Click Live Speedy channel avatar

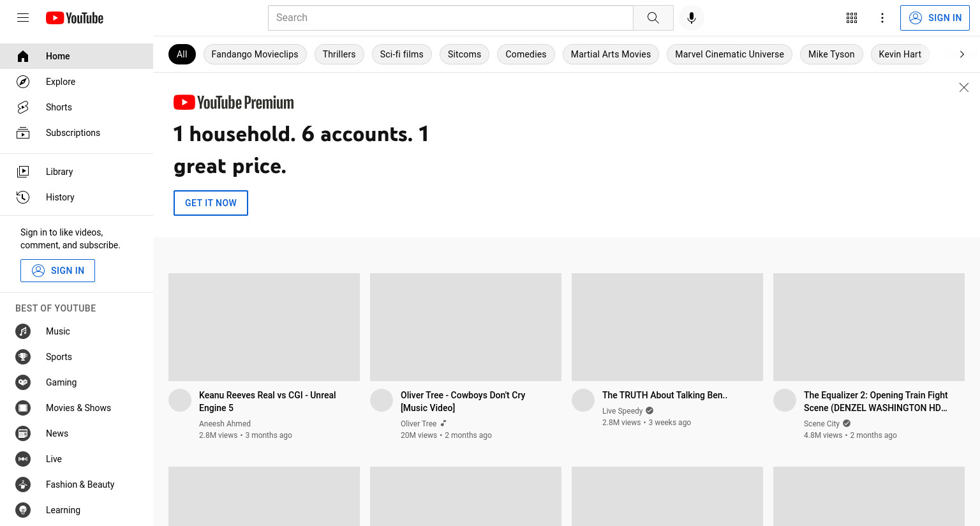pos(583,400)
